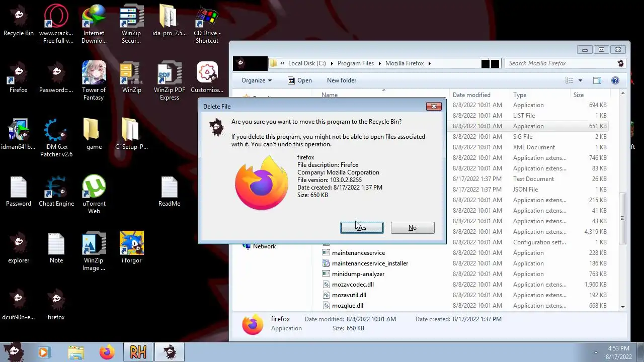The image size is (644, 362).
Task: Click the Open toolbar button
Action: 299,80
